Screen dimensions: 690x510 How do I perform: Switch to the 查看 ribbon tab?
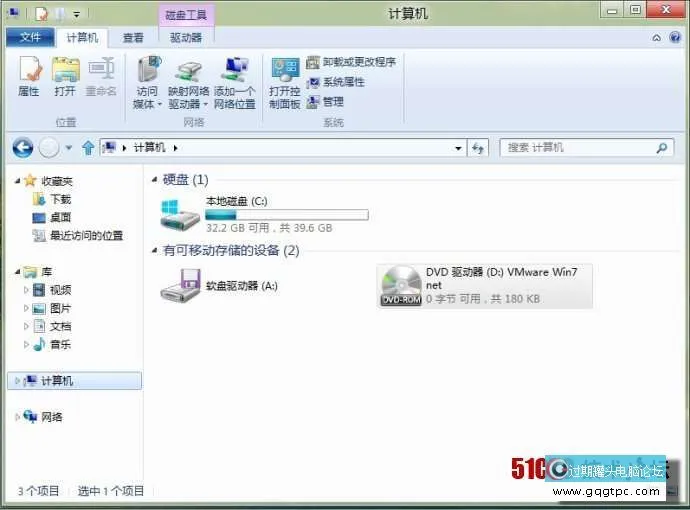pyautogui.click(x=133, y=37)
